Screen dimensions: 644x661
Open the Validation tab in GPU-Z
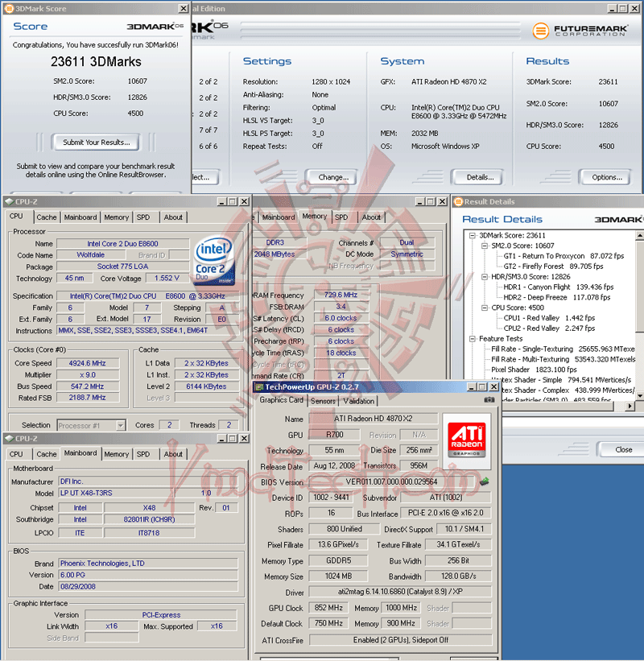point(359,401)
